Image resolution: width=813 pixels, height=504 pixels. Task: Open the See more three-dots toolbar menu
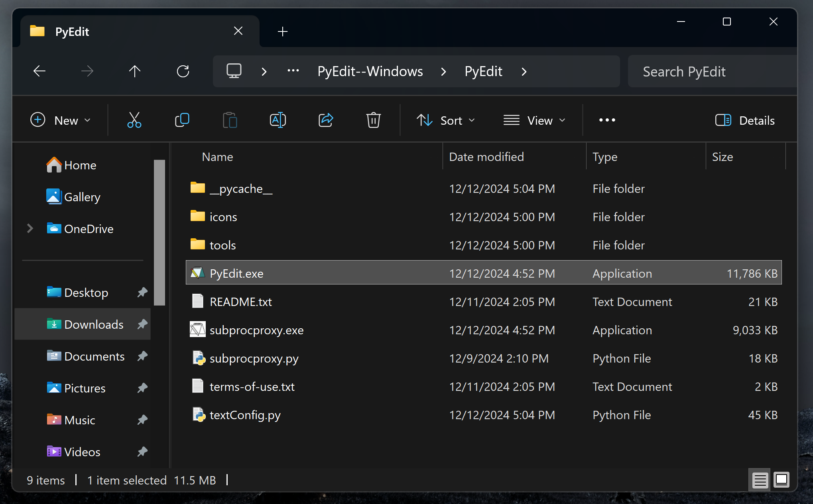tap(607, 120)
